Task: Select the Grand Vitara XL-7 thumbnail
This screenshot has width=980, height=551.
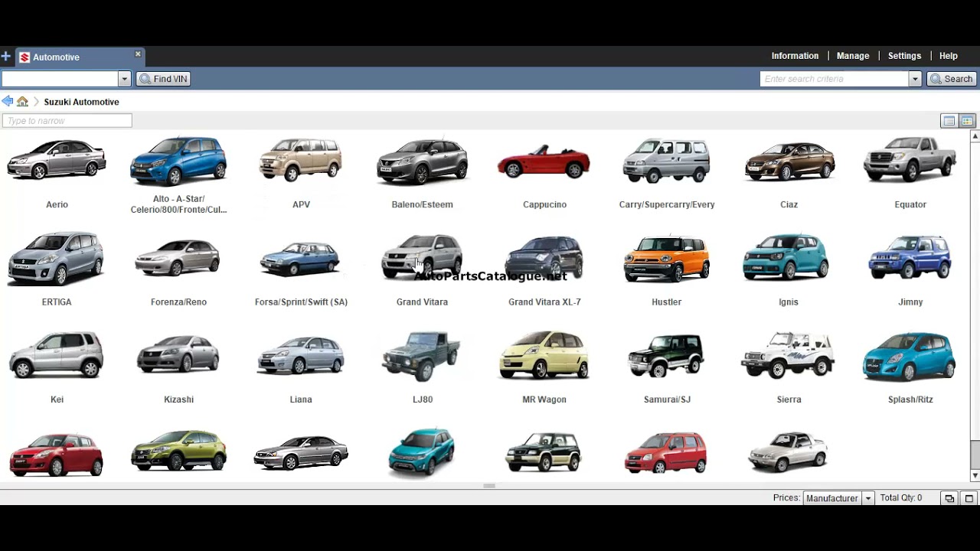Action: pyautogui.click(x=544, y=257)
